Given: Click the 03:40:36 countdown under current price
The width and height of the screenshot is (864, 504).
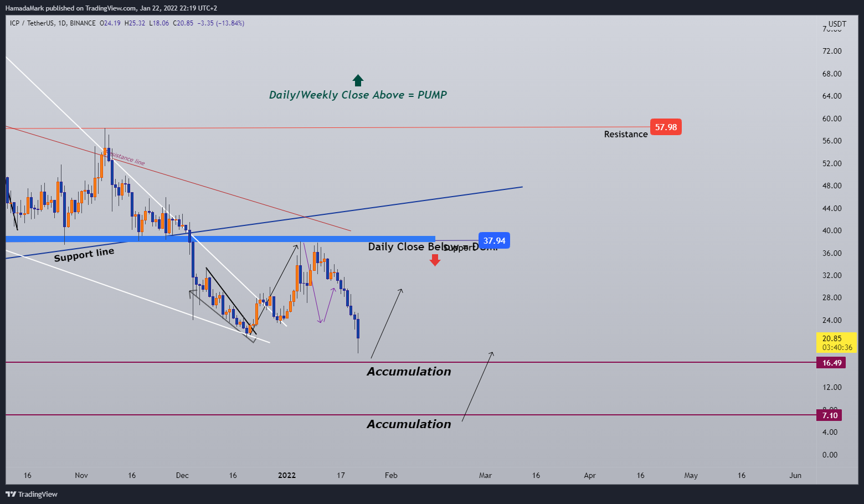Looking at the screenshot, I should pyautogui.click(x=837, y=348).
